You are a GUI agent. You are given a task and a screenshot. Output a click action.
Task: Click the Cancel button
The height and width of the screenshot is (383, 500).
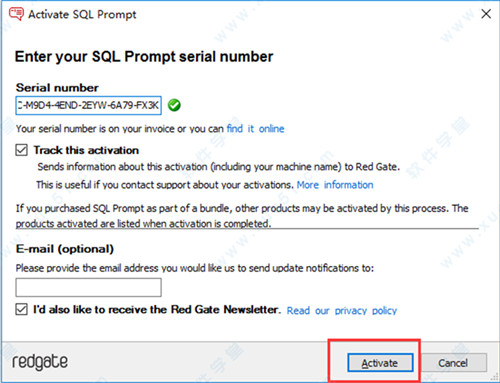coord(453,363)
